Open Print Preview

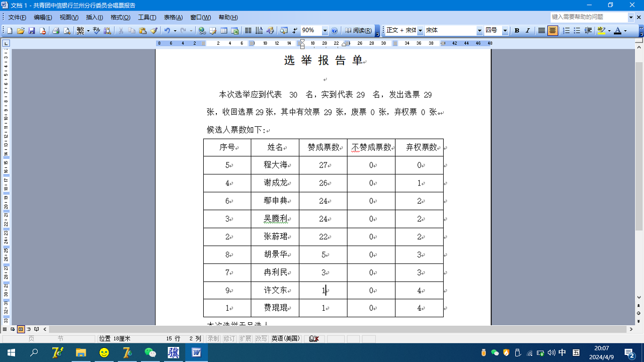click(67, 31)
